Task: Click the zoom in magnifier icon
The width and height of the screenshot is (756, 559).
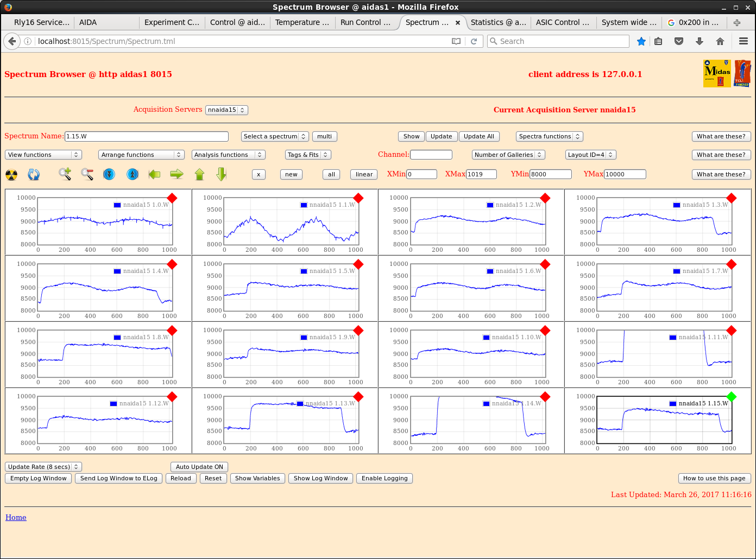Action: (65, 174)
